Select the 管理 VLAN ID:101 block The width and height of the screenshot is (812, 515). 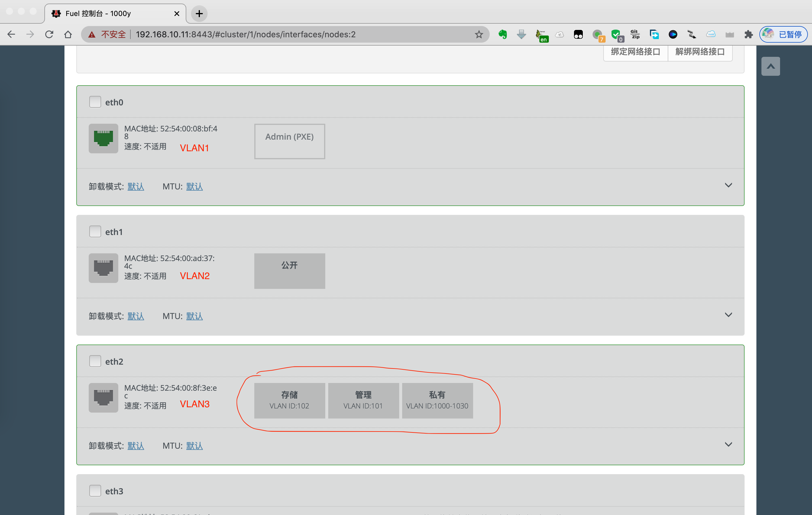(x=363, y=400)
